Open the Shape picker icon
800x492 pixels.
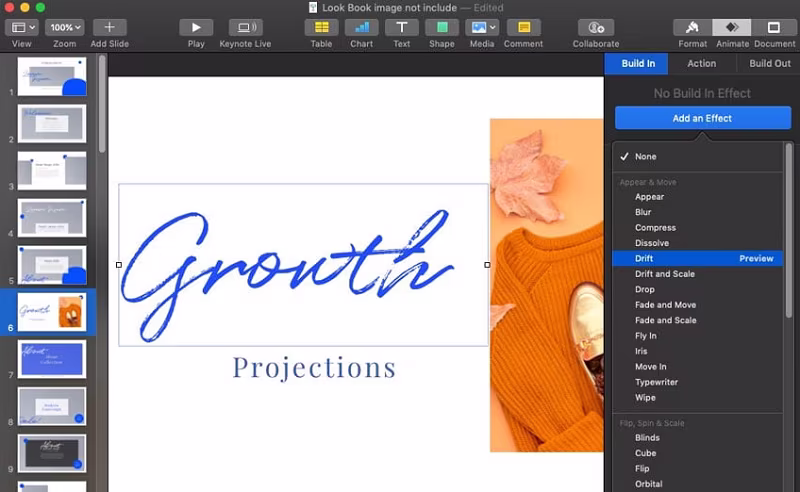pos(442,28)
